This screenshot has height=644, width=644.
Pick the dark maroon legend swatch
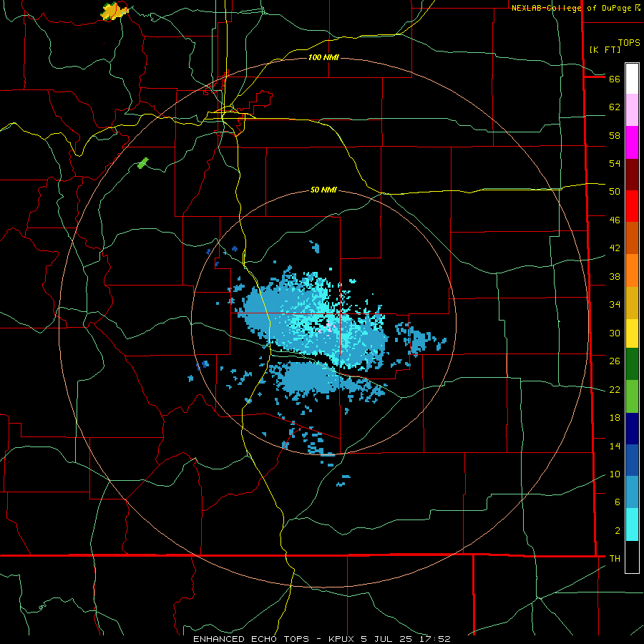pos(632,175)
